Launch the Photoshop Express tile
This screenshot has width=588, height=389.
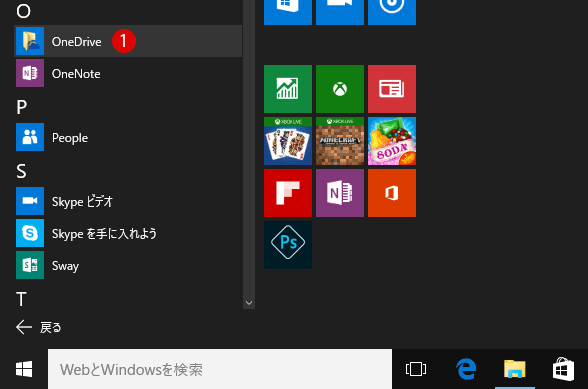click(288, 245)
